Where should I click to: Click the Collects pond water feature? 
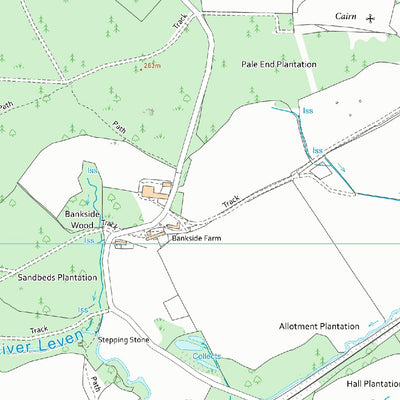coord(188,344)
